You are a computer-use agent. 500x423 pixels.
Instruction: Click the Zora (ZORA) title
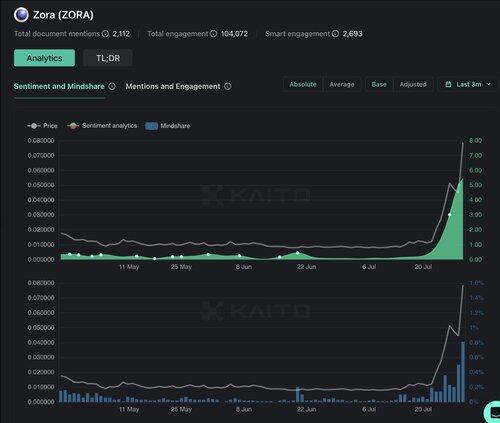pyautogui.click(x=63, y=15)
